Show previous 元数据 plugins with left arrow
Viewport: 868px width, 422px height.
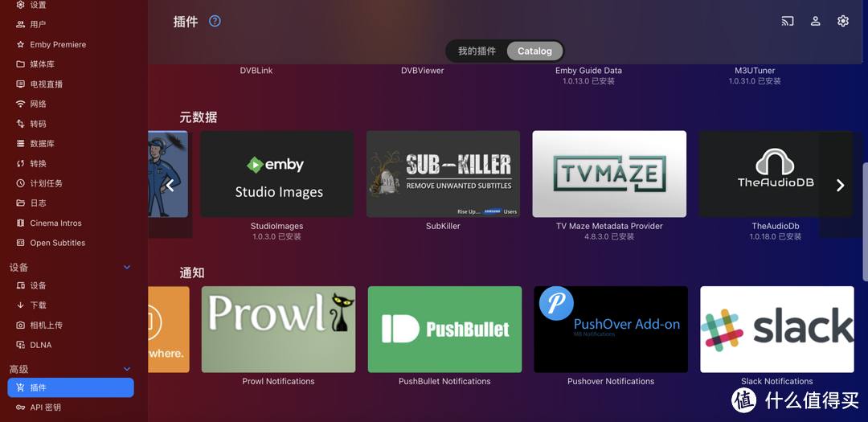pyautogui.click(x=170, y=186)
